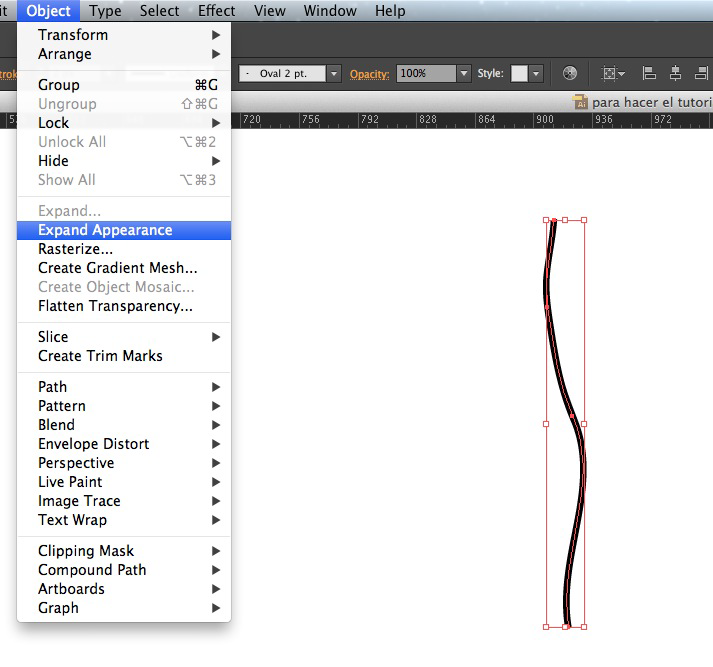This screenshot has width=713, height=667.
Task: Expand the Transform submenu
Action: [x=124, y=35]
